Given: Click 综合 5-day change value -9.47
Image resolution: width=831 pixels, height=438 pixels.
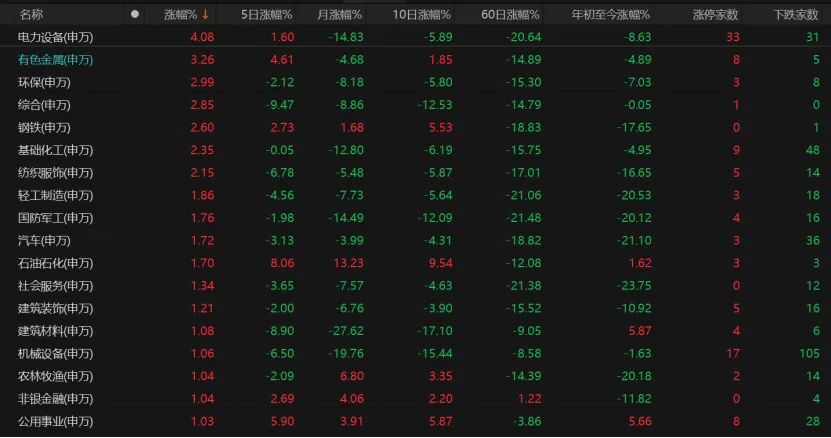Looking at the screenshot, I should (x=279, y=105).
